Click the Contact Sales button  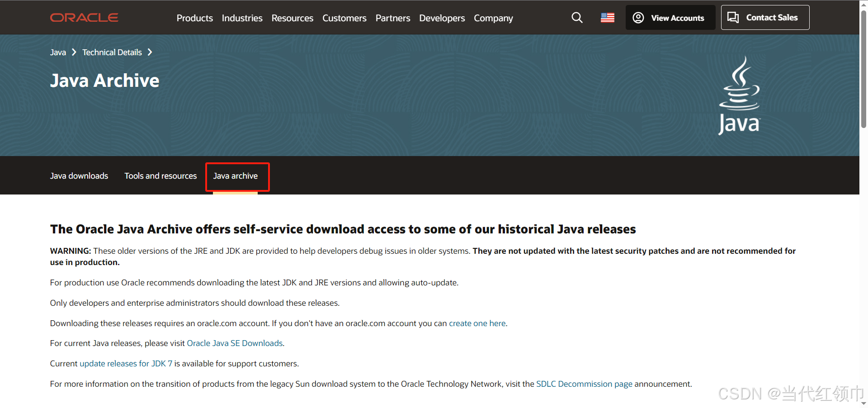765,18
